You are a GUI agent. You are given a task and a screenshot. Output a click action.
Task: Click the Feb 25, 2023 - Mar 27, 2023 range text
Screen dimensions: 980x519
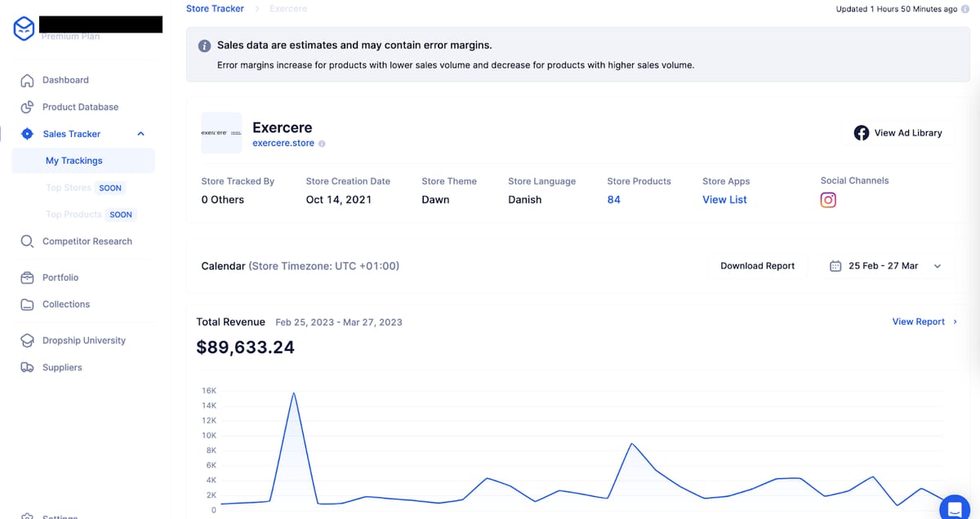[339, 322]
